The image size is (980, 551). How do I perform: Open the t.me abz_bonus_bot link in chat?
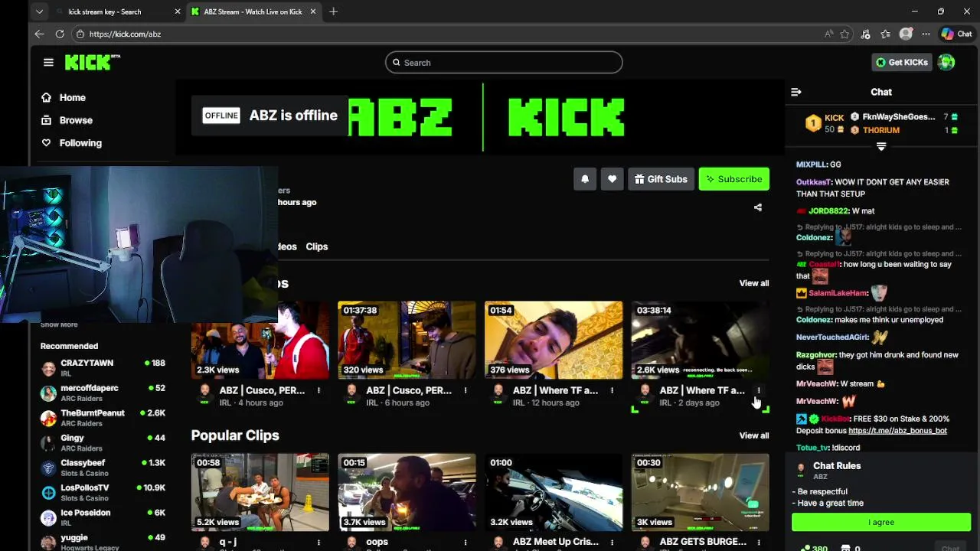click(897, 431)
